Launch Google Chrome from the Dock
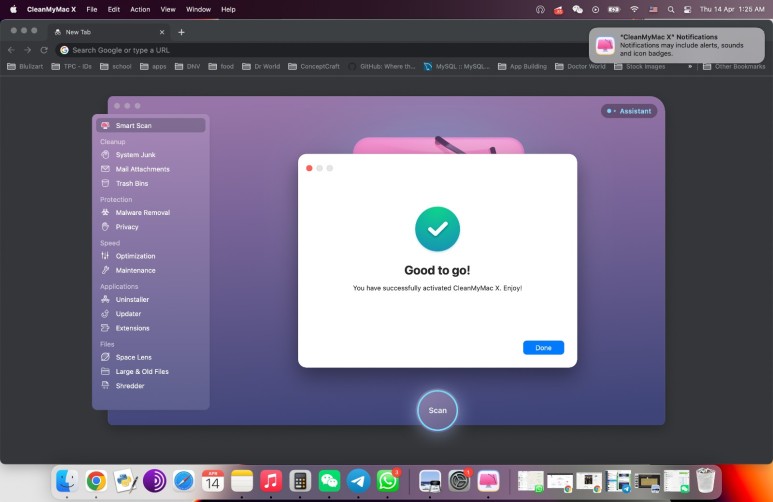The width and height of the screenshot is (773, 502). point(96,481)
